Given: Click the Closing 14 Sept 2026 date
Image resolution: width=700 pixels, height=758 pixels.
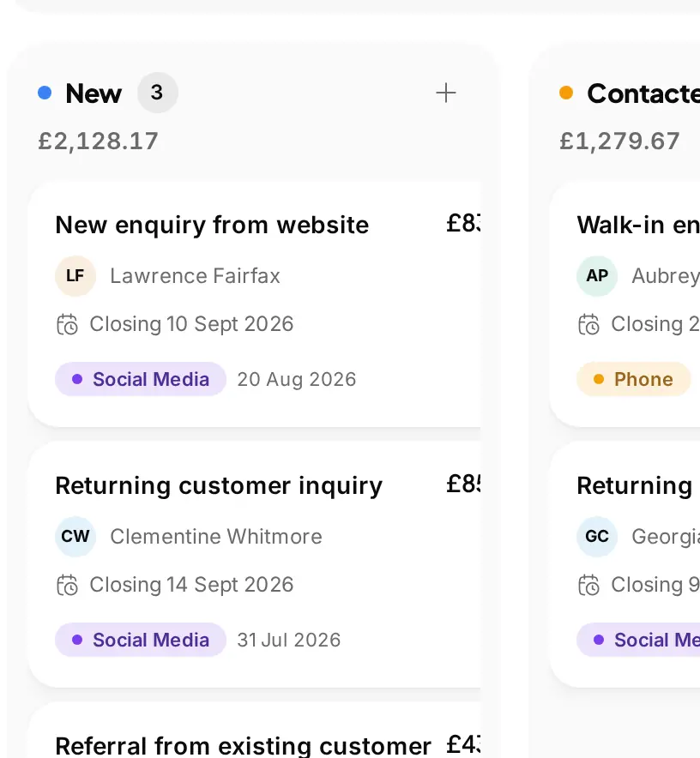Looking at the screenshot, I should (191, 585).
